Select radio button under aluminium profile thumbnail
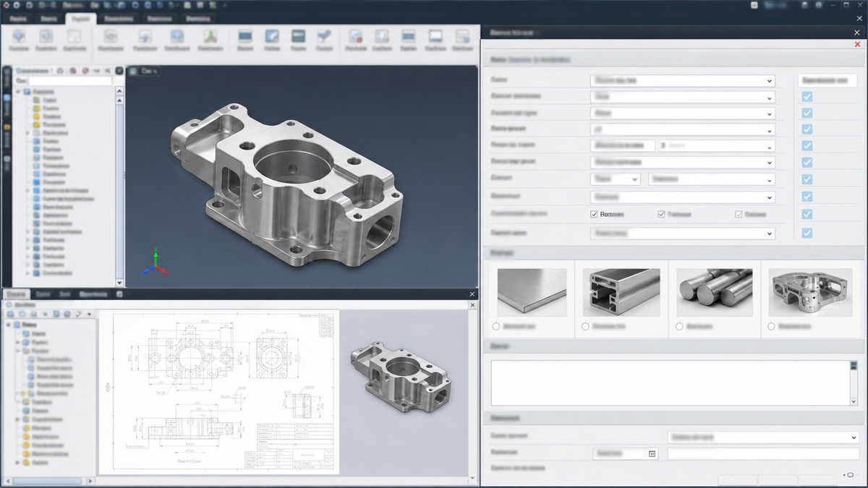This screenshot has width=868, height=488. 584,327
